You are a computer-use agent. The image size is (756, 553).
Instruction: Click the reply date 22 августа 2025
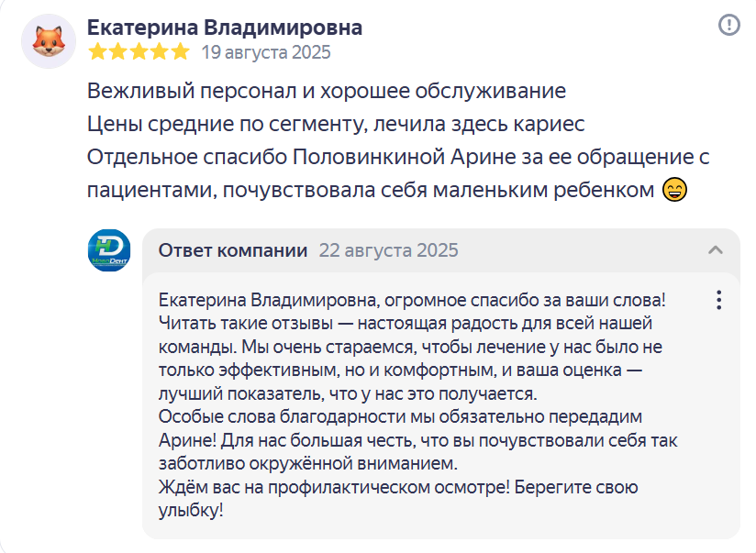click(x=389, y=250)
